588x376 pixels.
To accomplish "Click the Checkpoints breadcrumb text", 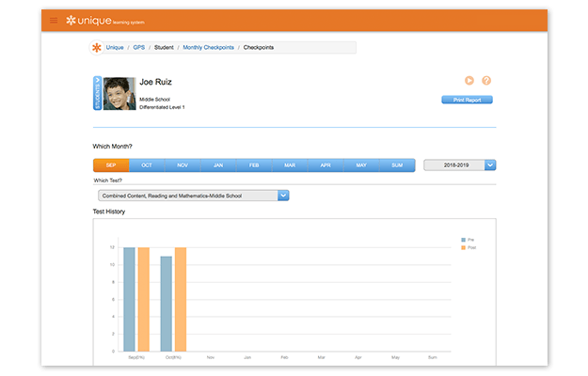I will tap(259, 48).
